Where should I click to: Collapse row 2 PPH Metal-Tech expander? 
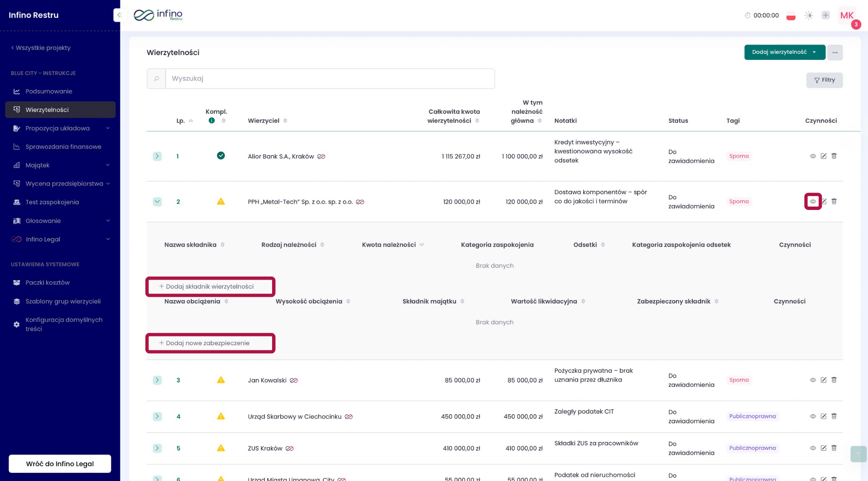point(157,201)
